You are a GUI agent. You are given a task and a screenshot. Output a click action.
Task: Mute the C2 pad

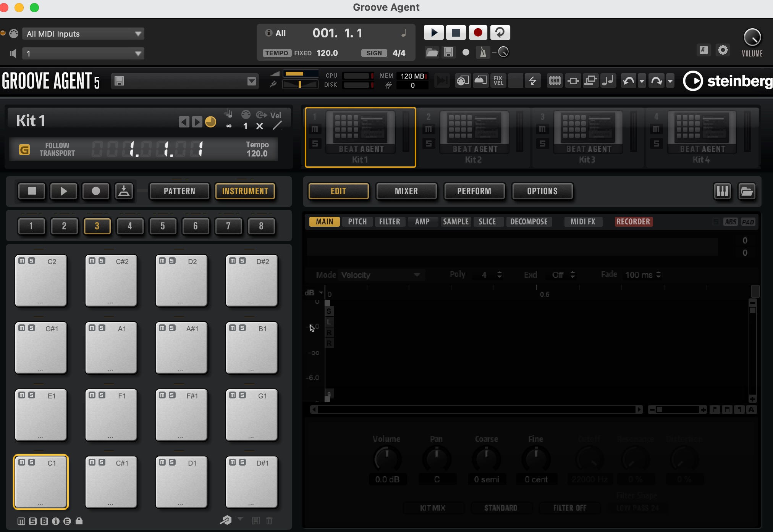click(x=22, y=261)
